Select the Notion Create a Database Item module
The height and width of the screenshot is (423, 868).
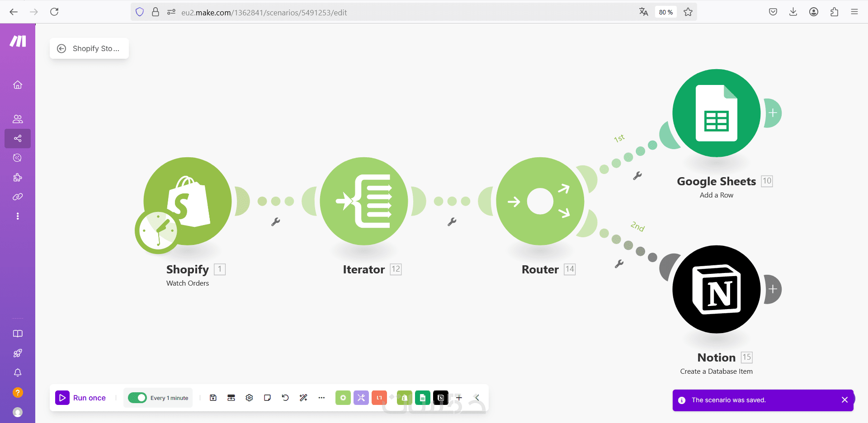point(717,289)
